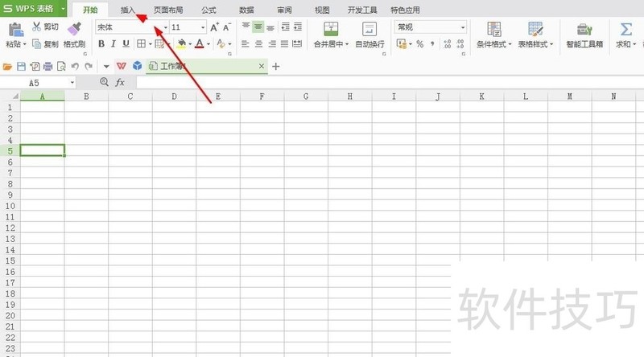This screenshot has height=357, width=644.
Task: Switch to the 插入 ribbon tab
Action: tap(128, 10)
